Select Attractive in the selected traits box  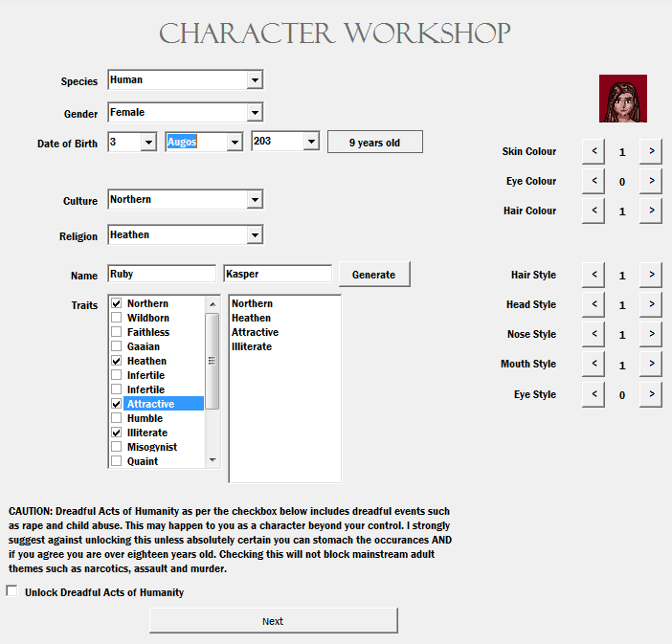coord(255,332)
